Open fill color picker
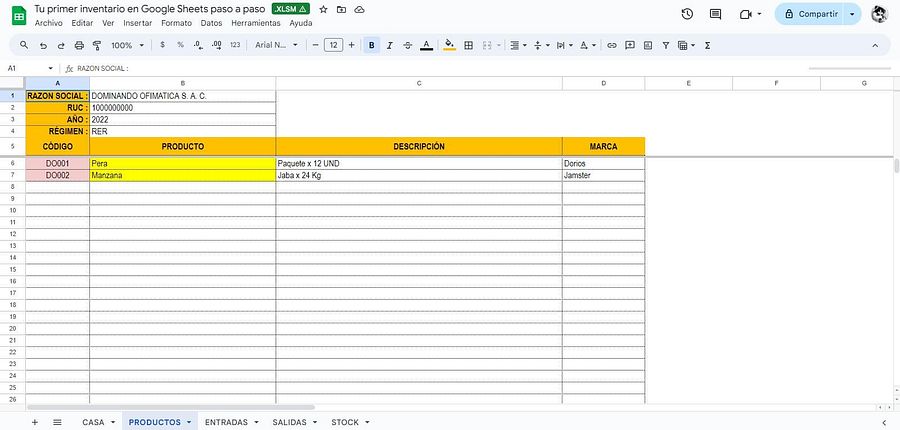 [x=449, y=45]
